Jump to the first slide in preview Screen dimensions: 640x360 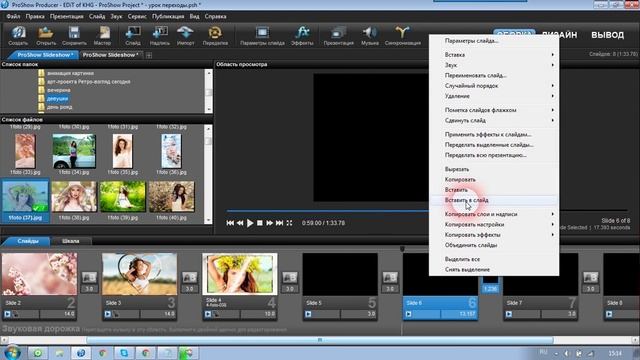(x=230, y=223)
